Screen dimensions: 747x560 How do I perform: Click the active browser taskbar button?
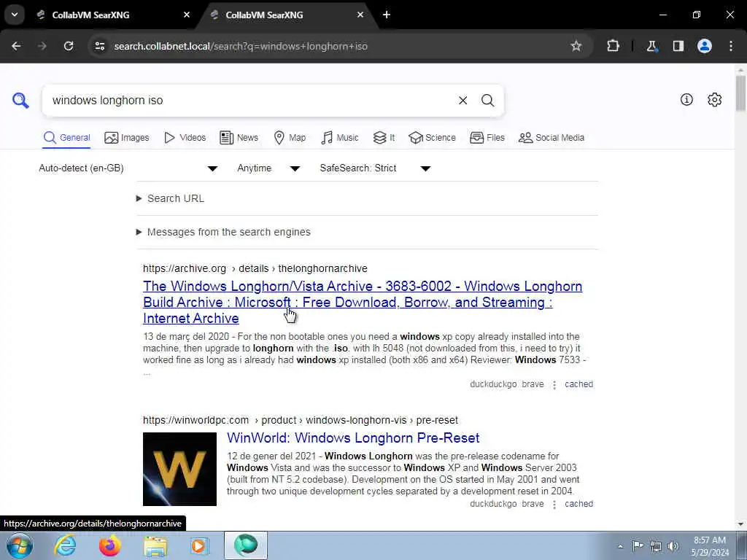coord(245,545)
